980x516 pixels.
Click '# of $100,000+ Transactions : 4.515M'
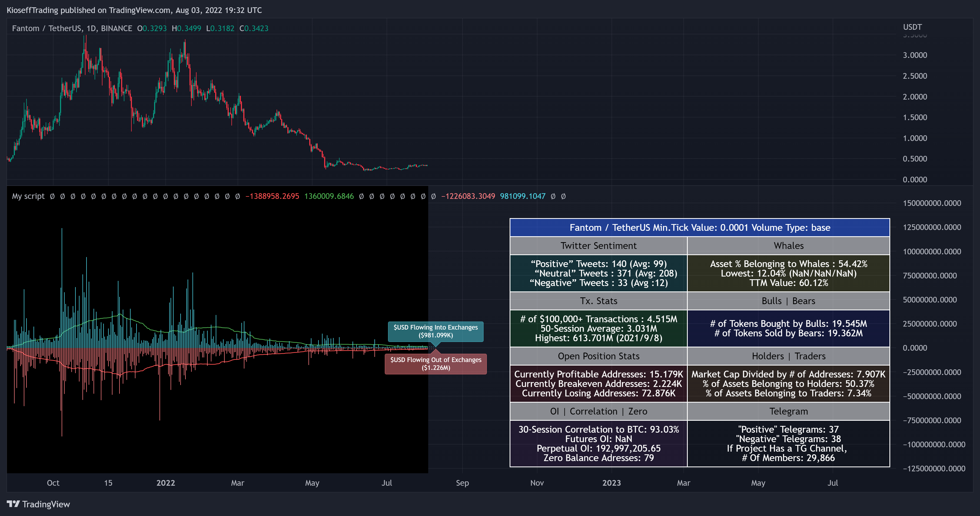(x=599, y=319)
